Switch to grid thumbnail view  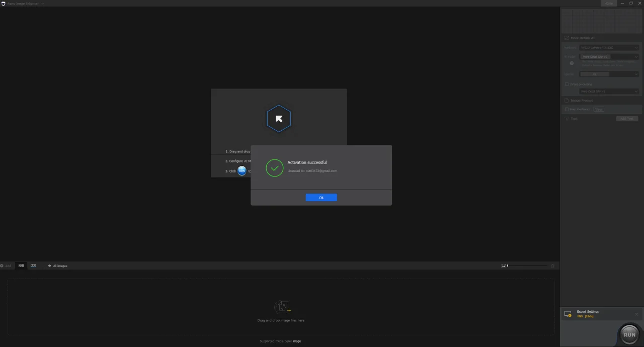[21, 266]
